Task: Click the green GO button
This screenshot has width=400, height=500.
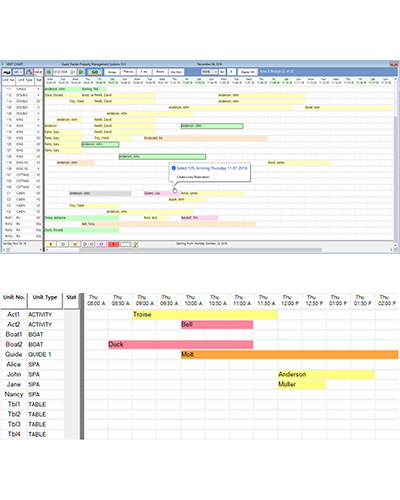Action: click(x=95, y=72)
